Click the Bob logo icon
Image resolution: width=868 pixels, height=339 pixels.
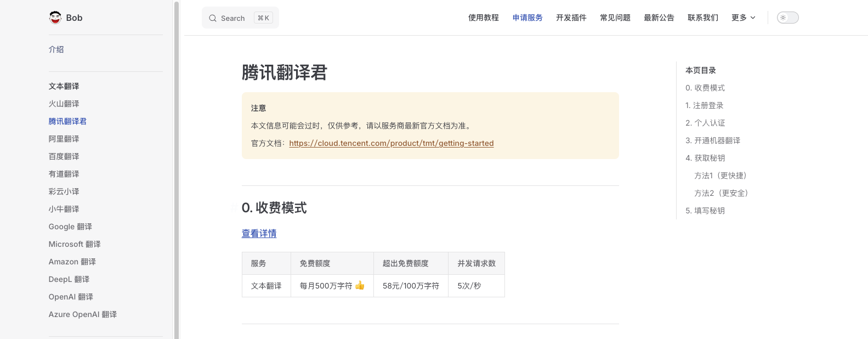(55, 18)
